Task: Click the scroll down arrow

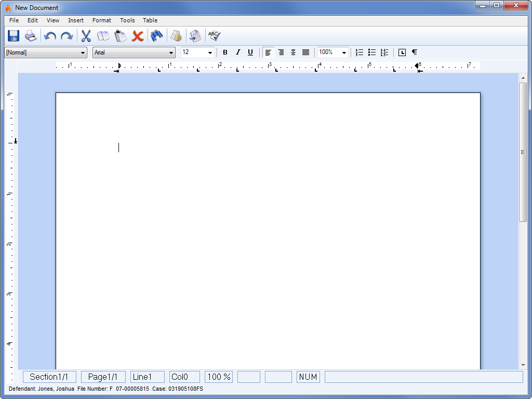Action: pyautogui.click(x=523, y=365)
